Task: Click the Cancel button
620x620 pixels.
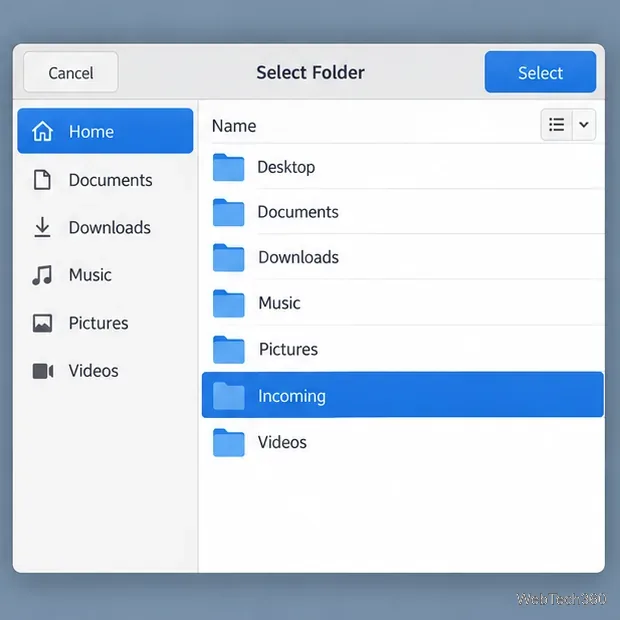Action: 71,72
